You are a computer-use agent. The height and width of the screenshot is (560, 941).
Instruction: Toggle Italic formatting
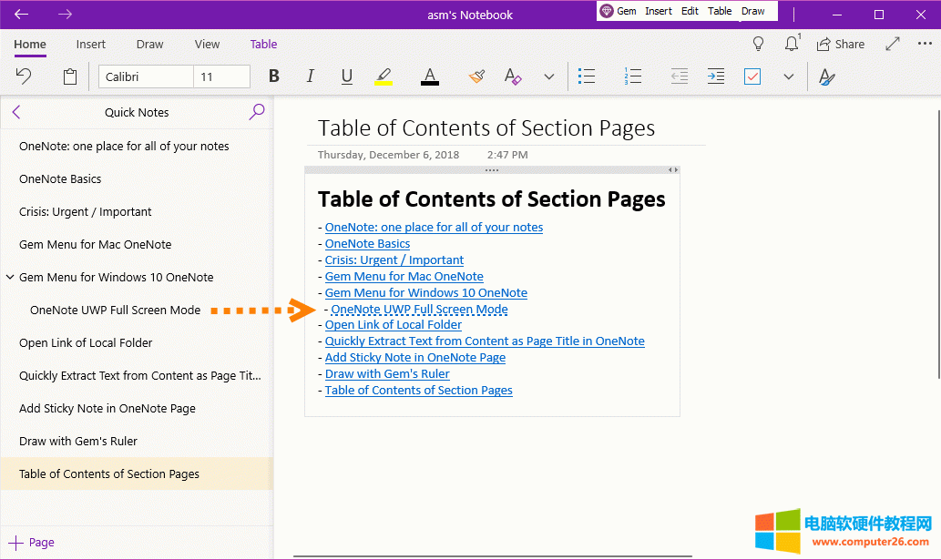pyautogui.click(x=310, y=76)
